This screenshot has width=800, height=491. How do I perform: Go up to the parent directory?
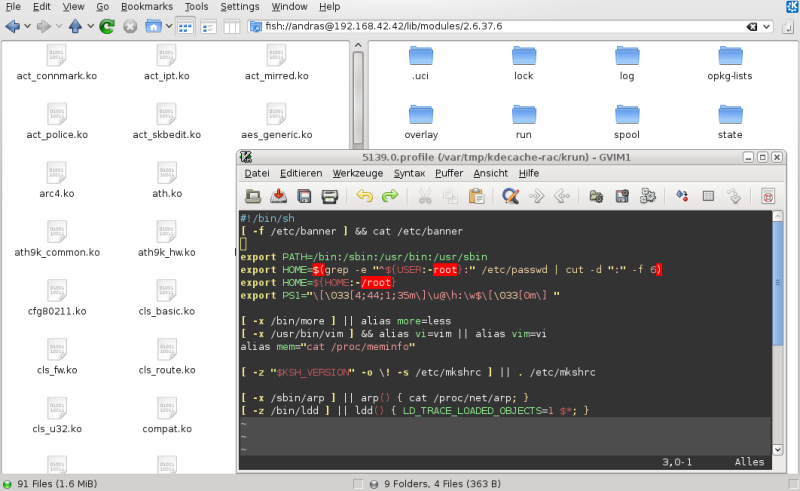coord(76,26)
